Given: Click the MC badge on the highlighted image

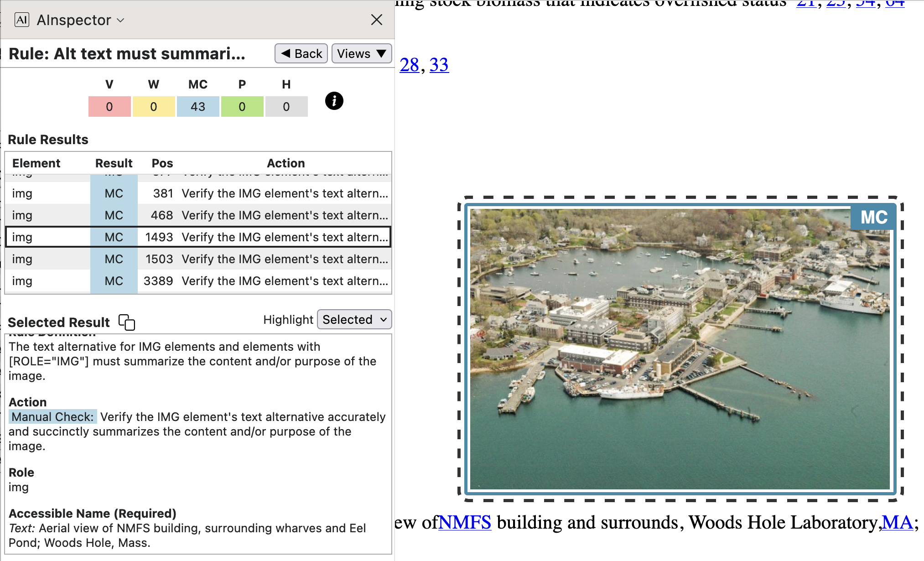Looking at the screenshot, I should tap(873, 217).
